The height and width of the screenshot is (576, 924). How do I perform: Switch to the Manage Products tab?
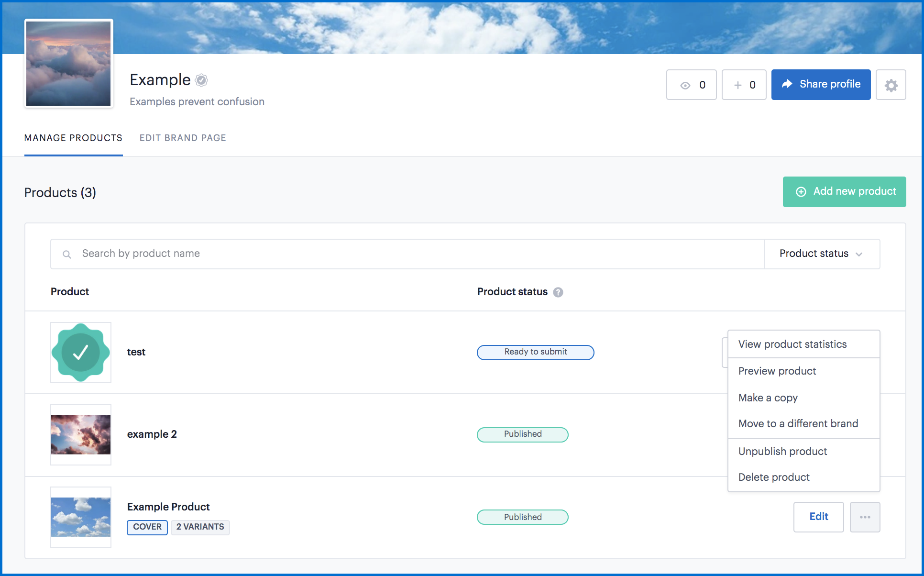coord(73,138)
